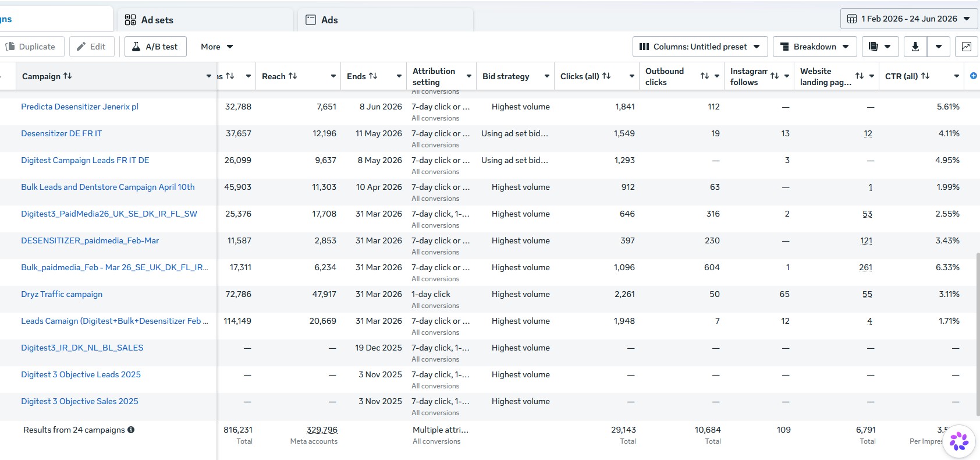This screenshot has height=460, width=980.
Task: Sort by Outbound clicks arrows
Action: click(705, 76)
